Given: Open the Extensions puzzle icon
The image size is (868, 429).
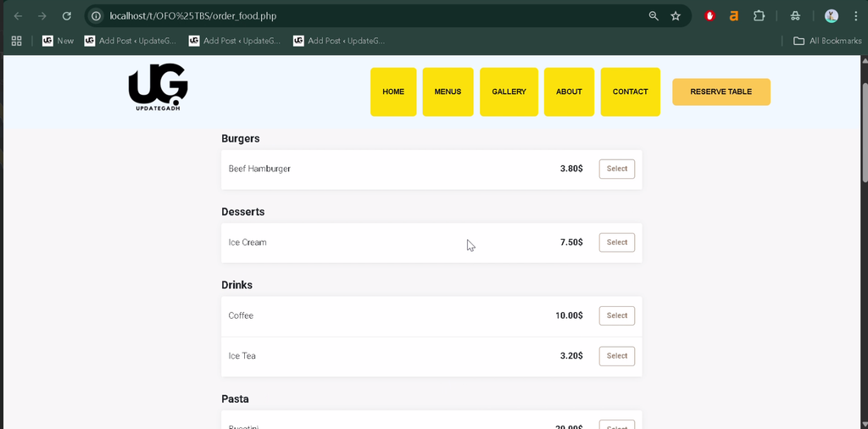Looking at the screenshot, I should [759, 16].
